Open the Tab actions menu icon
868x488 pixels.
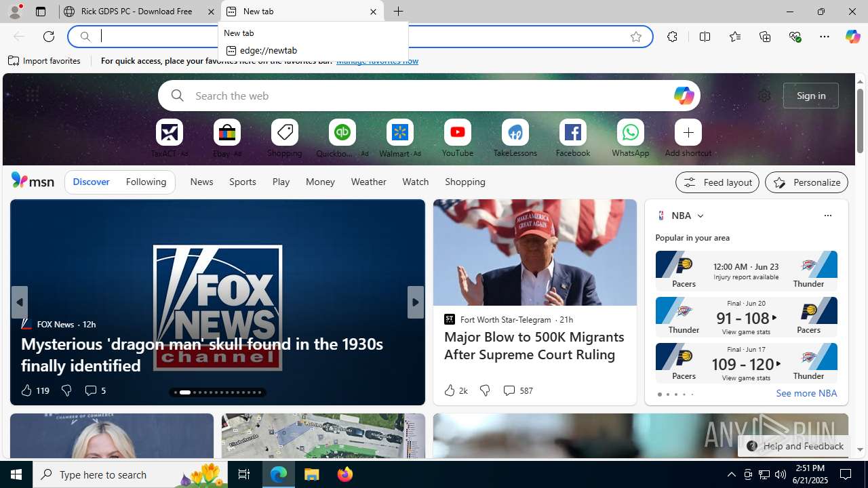40,12
